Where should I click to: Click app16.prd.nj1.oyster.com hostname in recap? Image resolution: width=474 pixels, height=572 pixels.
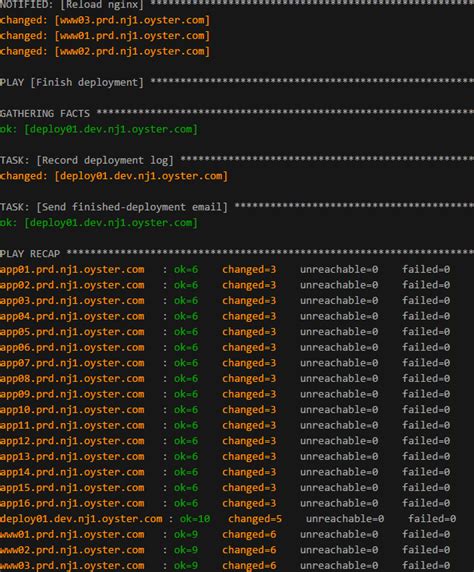click(x=72, y=503)
